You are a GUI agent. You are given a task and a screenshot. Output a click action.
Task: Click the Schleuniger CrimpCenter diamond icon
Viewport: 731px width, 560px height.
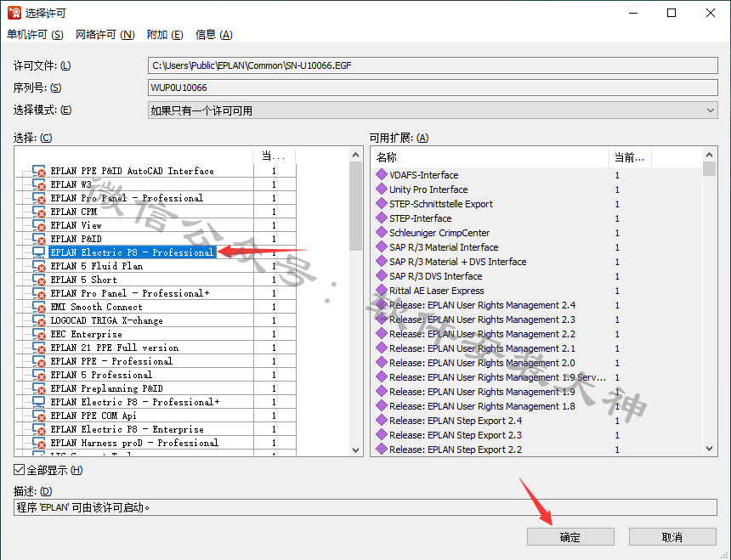[x=382, y=233]
